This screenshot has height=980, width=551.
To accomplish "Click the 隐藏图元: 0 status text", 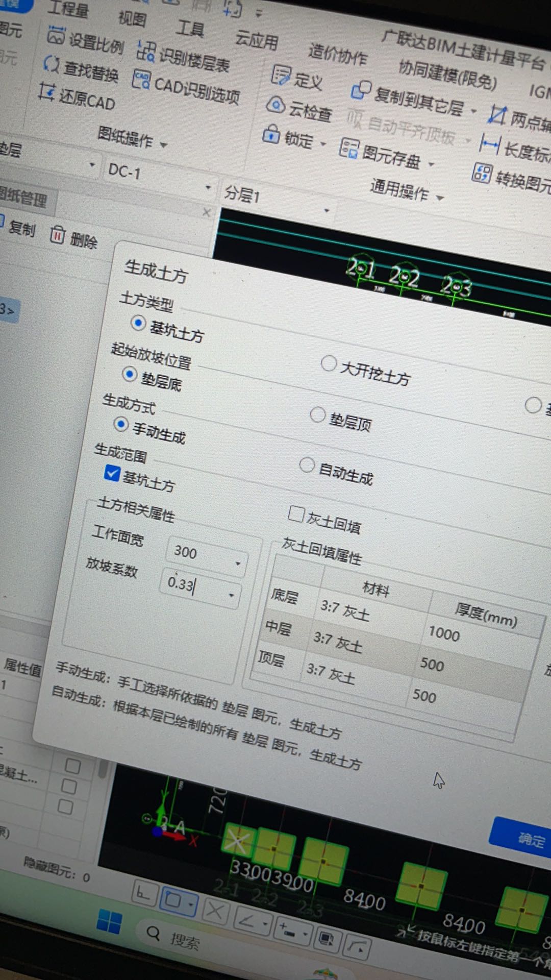I will pyautogui.click(x=56, y=869).
